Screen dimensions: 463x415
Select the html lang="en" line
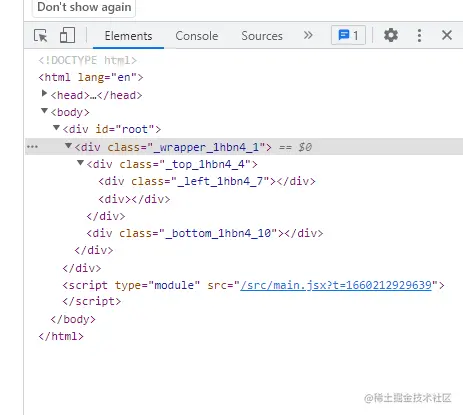pyautogui.click(x=91, y=77)
